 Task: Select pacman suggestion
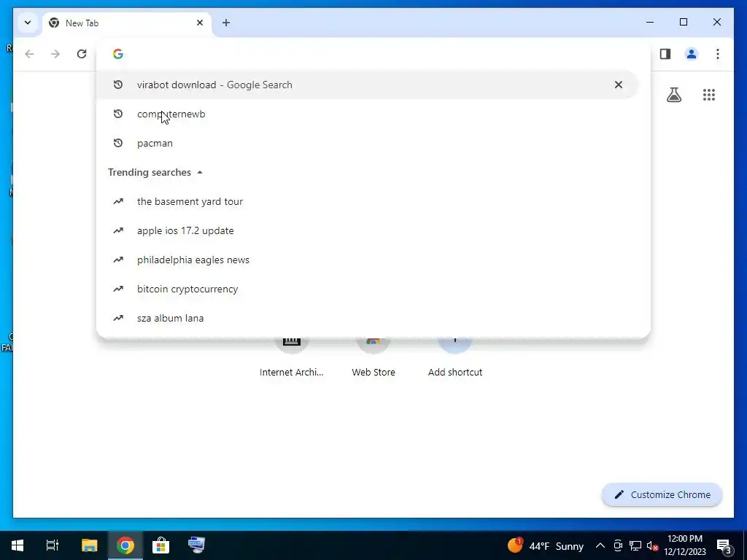pos(367,143)
